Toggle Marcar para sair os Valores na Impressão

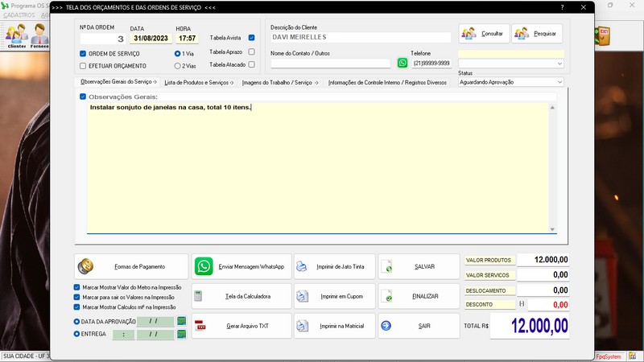tap(76, 297)
